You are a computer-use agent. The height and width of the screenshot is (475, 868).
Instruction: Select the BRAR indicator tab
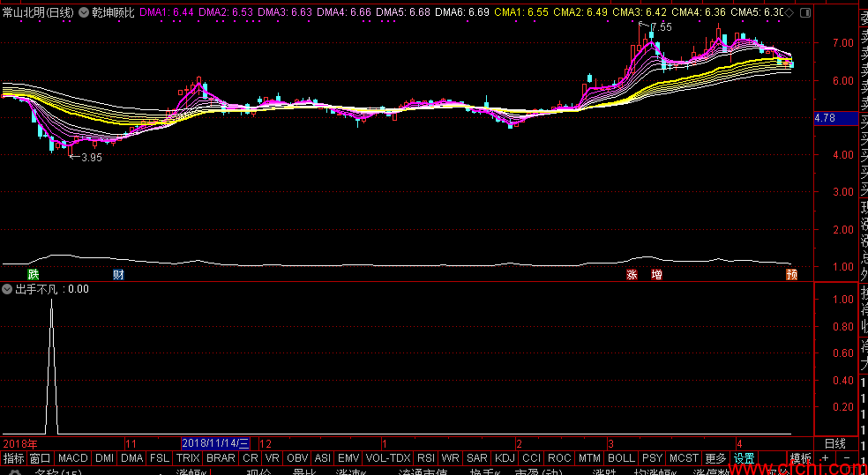coord(221,458)
